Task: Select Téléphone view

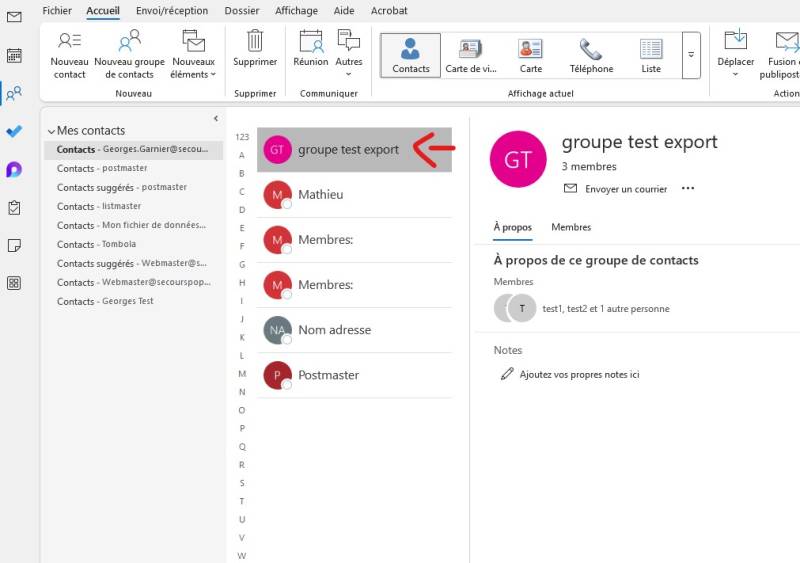Action: [x=591, y=56]
